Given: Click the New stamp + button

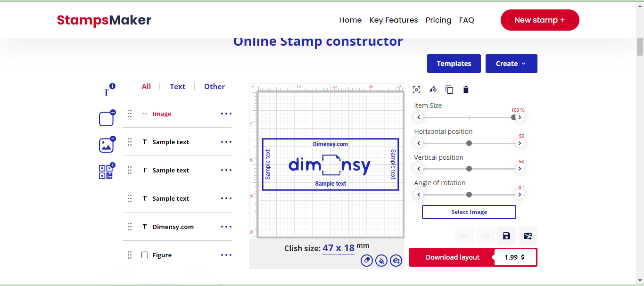Looking at the screenshot, I should pyautogui.click(x=540, y=20).
